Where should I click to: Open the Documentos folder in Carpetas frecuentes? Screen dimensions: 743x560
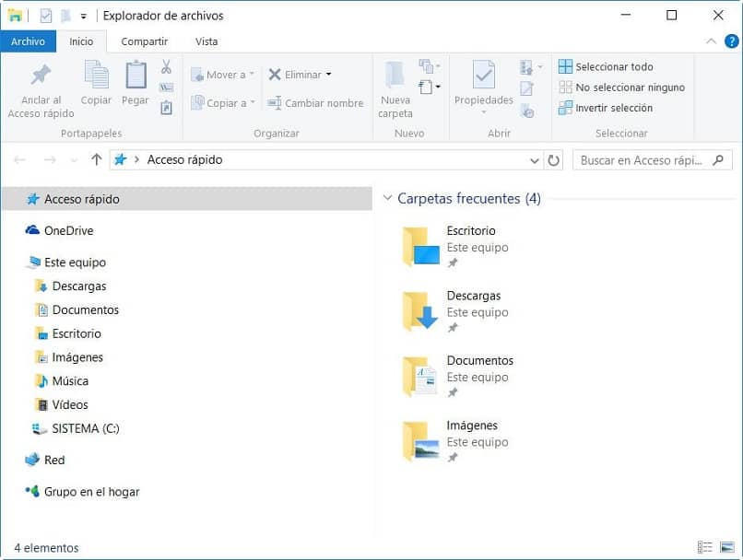(x=420, y=376)
